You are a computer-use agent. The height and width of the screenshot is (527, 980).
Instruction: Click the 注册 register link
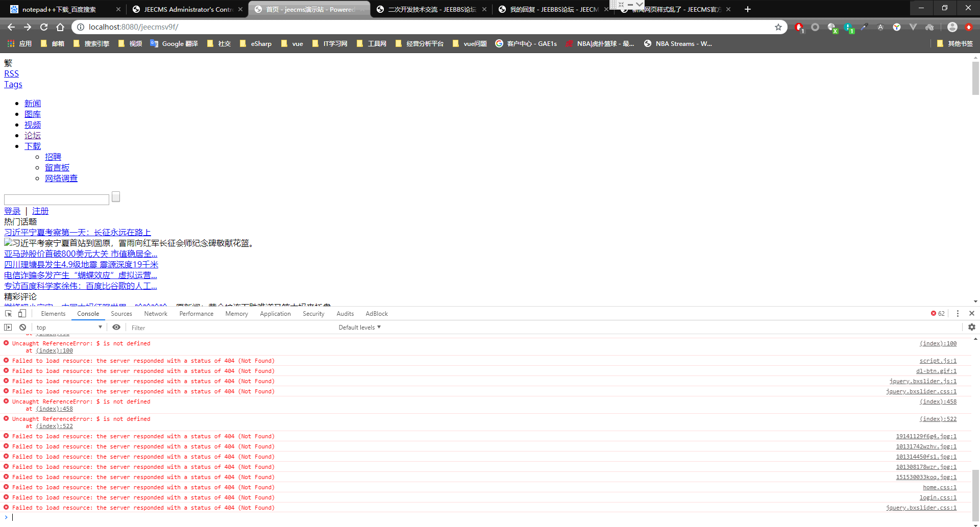coord(40,211)
